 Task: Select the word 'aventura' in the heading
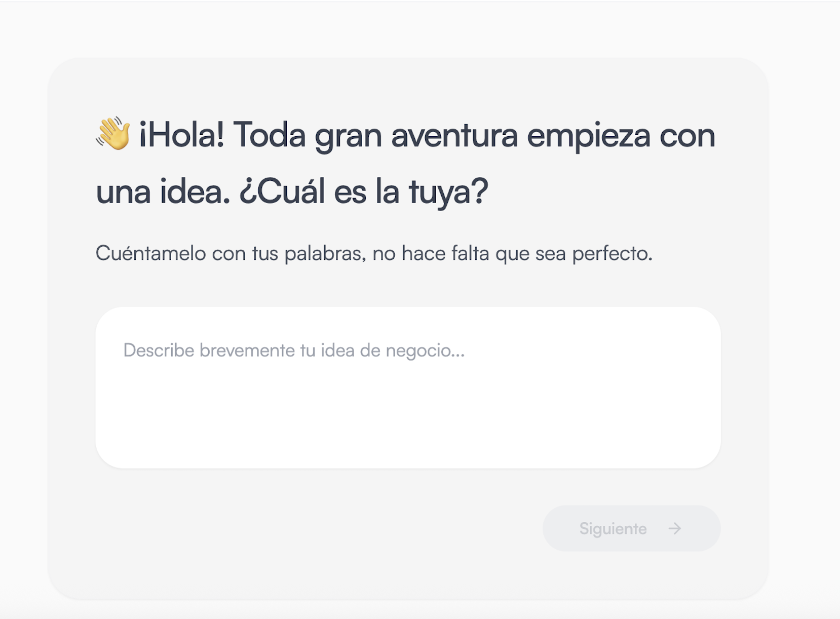(x=454, y=136)
